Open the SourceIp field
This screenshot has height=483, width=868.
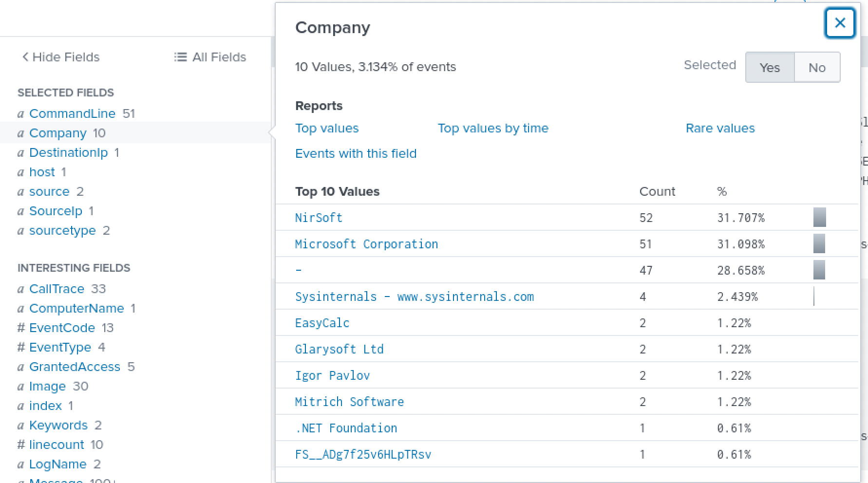click(x=56, y=211)
